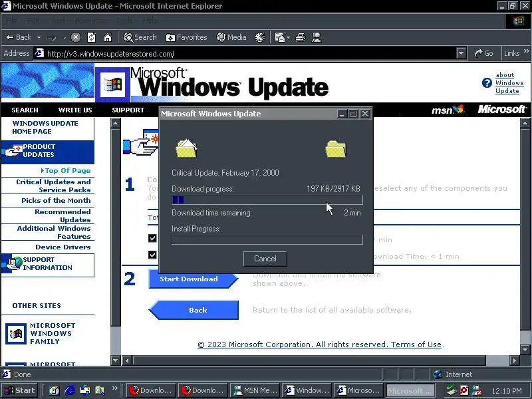Click the red tray icon beside clock
This screenshot has width=532, height=399.
tap(464, 390)
